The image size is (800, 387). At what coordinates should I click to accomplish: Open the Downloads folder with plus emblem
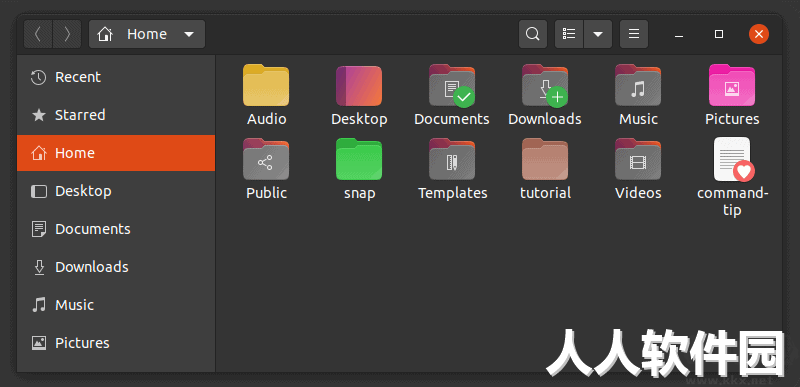pos(545,86)
